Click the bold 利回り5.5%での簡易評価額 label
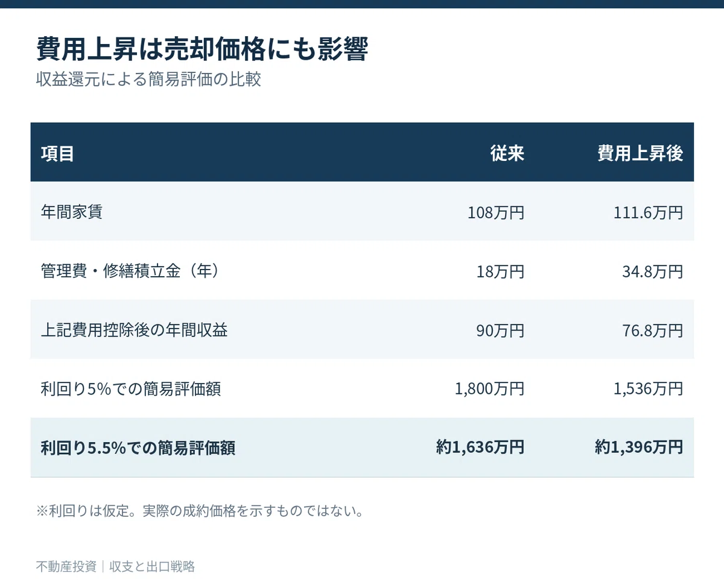This screenshot has height=588, width=724. pos(138,448)
